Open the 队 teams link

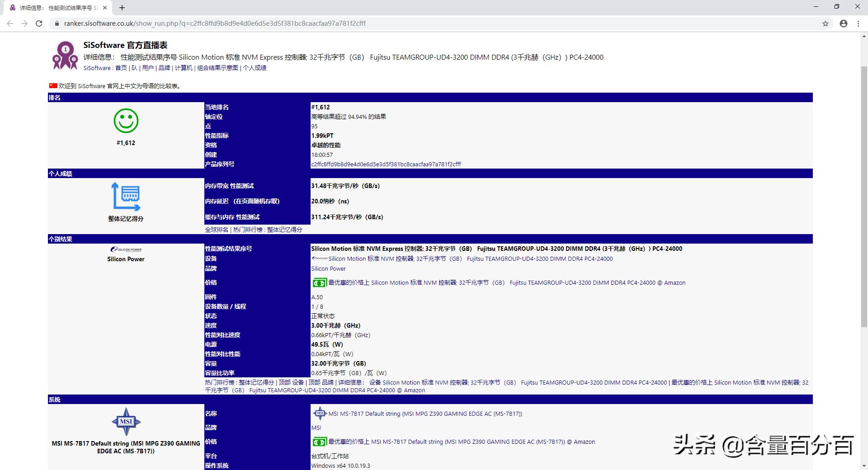(134, 68)
